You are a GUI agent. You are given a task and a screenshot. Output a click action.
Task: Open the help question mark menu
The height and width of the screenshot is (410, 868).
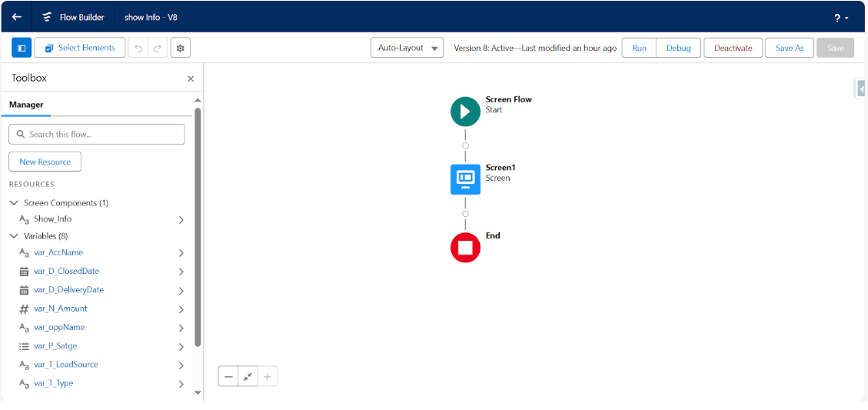pyautogui.click(x=841, y=18)
